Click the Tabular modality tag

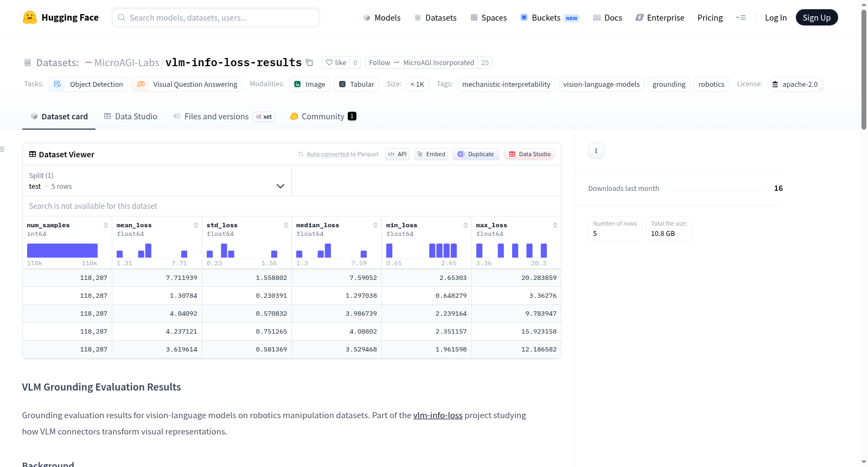pos(356,84)
